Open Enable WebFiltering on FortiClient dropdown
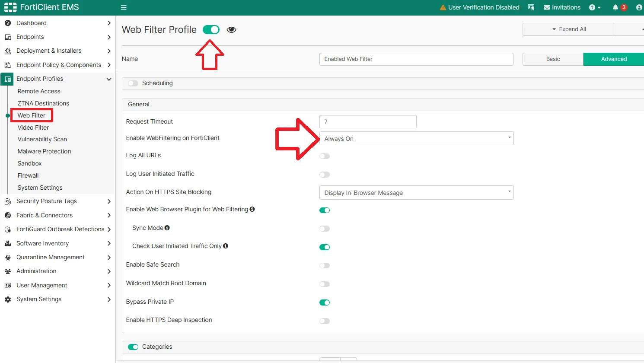644x363 pixels. pyautogui.click(x=417, y=138)
